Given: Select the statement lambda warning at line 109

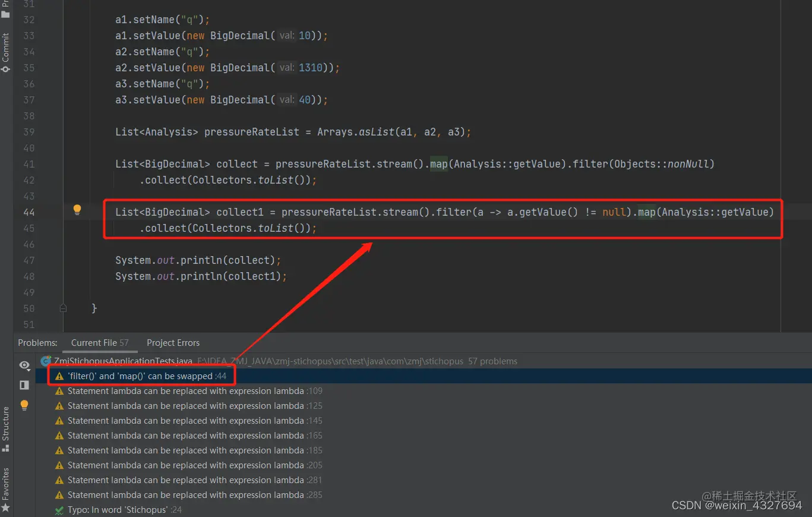Looking at the screenshot, I should coord(424,391).
